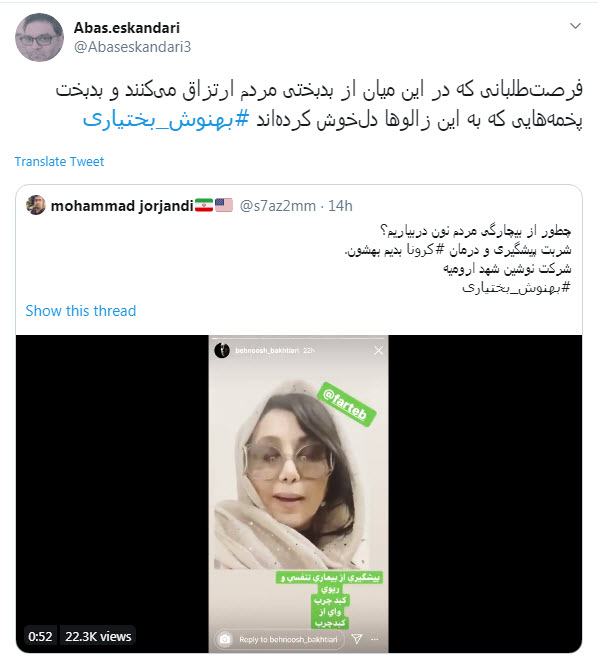Click the Reply to behnoosh_bakhtiari field
This screenshot has height=666, width=598.
pos(288,639)
